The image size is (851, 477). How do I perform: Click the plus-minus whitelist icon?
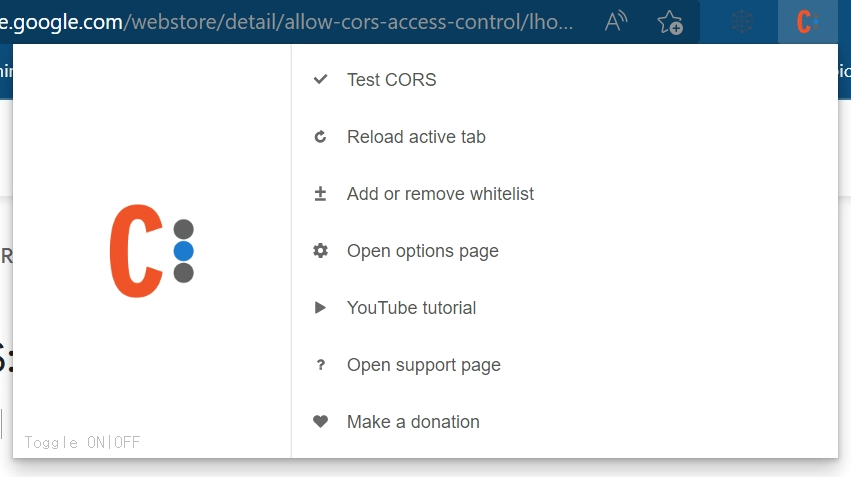click(x=320, y=194)
